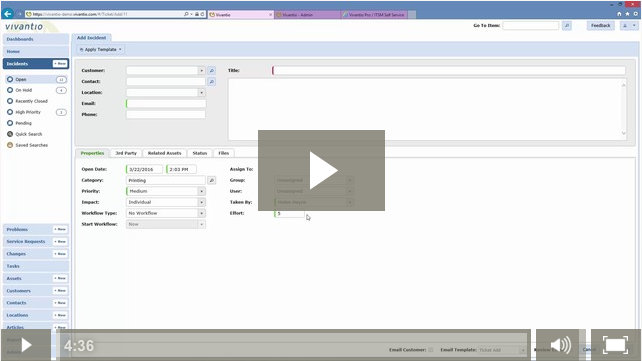Viewport: 642px width, 361px height.
Task: Open Service Requests in the sidebar
Action: (x=26, y=241)
